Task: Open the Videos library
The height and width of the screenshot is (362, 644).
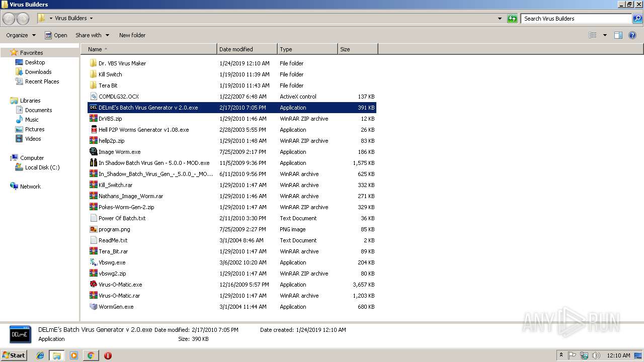Action: (33, 139)
